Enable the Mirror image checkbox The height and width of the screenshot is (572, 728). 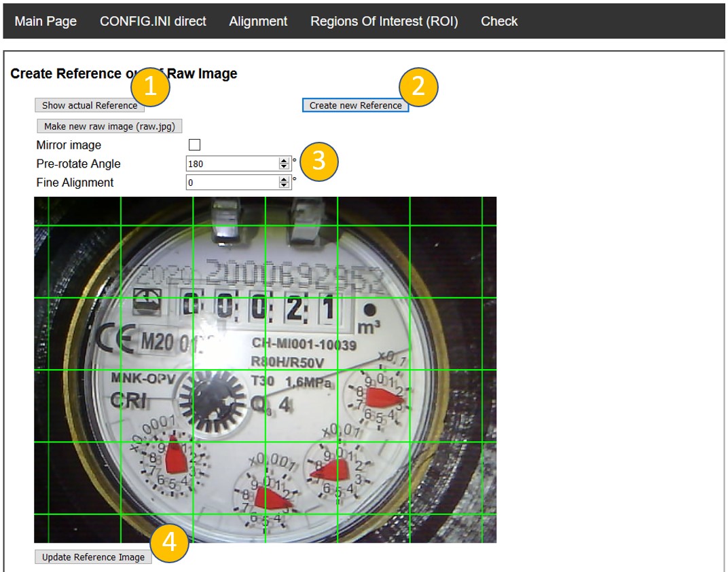[x=194, y=145]
